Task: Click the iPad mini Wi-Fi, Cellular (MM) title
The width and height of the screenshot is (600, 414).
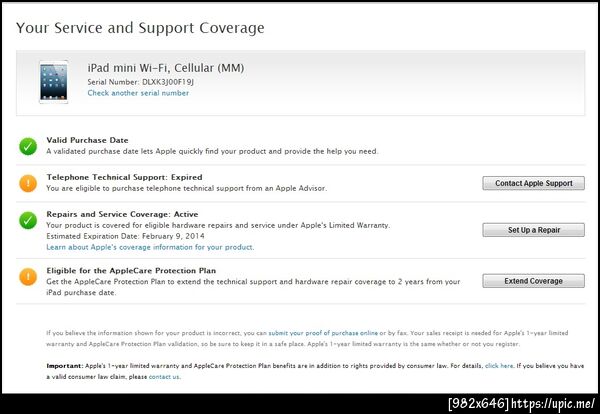Action: pyautogui.click(x=166, y=68)
